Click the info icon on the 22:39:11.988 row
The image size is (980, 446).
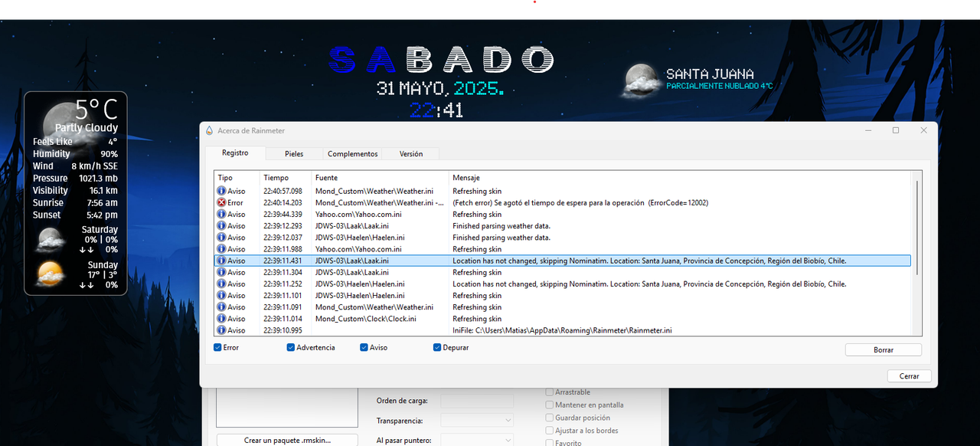[x=221, y=249]
